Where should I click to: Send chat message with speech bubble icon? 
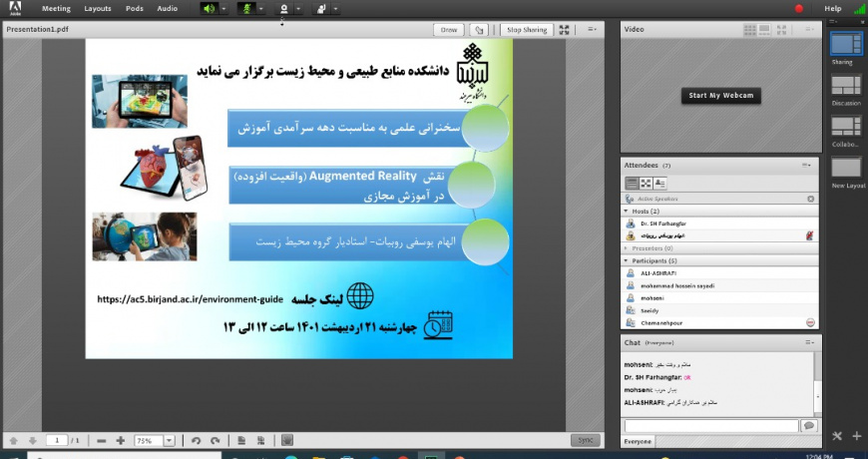809,426
